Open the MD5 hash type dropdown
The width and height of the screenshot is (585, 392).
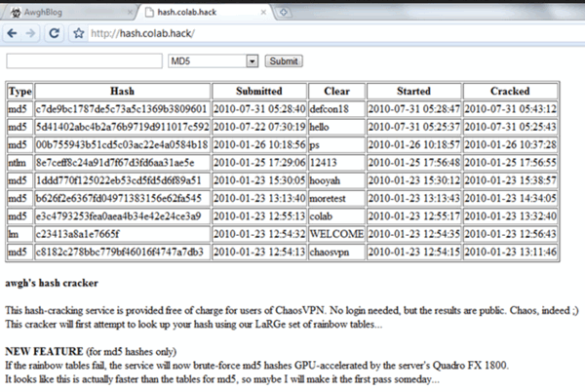pos(213,61)
